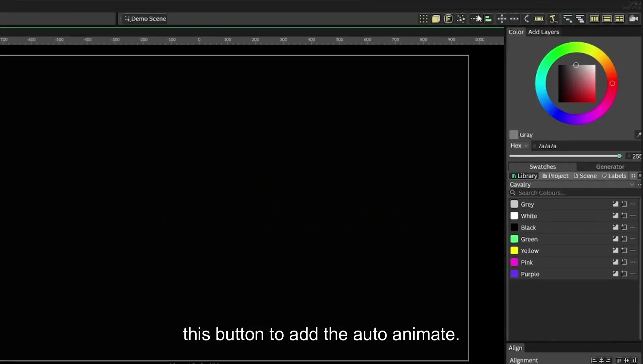
Task: Select the Black swatch row
Action: click(x=573, y=227)
